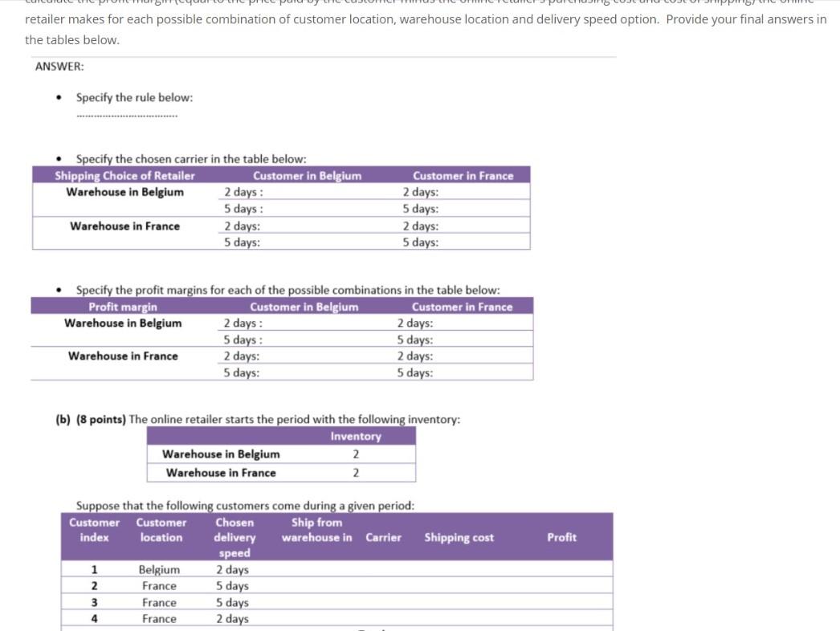The width and height of the screenshot is (840, 631).
Task: Click customer index 4 cell
Action: point(94,619)
